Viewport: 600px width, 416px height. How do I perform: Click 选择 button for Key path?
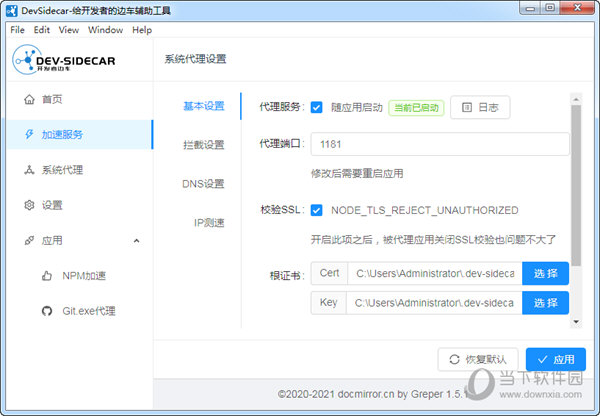545,303
